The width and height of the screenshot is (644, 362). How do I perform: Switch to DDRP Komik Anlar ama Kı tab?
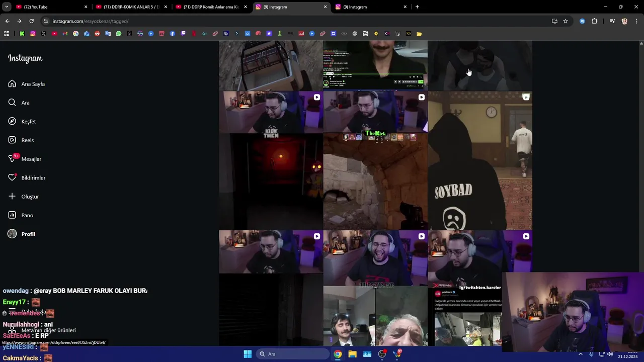pos(211,7)
